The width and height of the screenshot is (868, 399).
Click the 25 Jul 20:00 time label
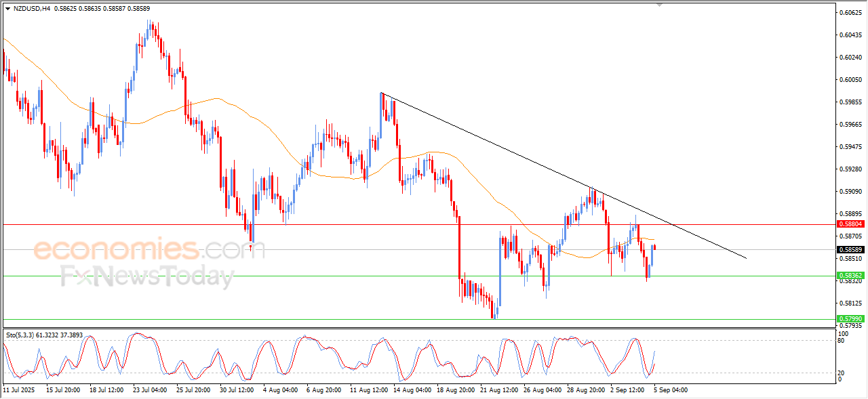click(193, 390)
